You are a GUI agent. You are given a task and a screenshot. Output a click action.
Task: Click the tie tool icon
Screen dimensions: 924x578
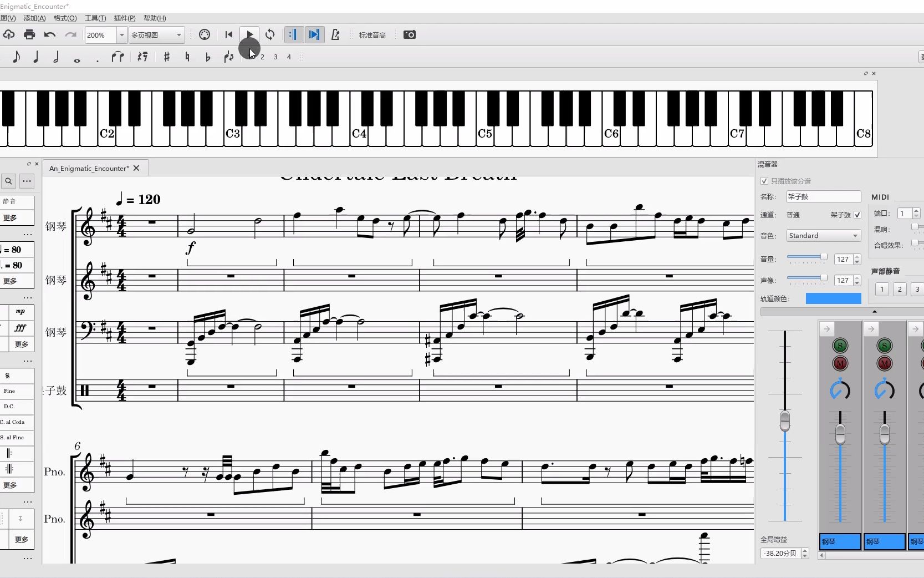point(118,57)
